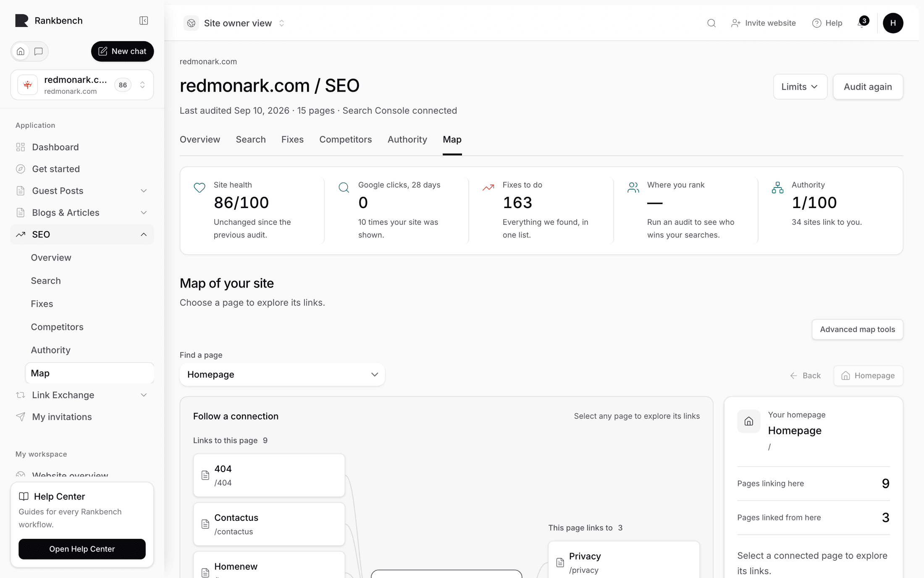Image resolution: width=924 pixels, height=578 pixels.
Task: Click the Back button on the map
Action: [805, 376]
